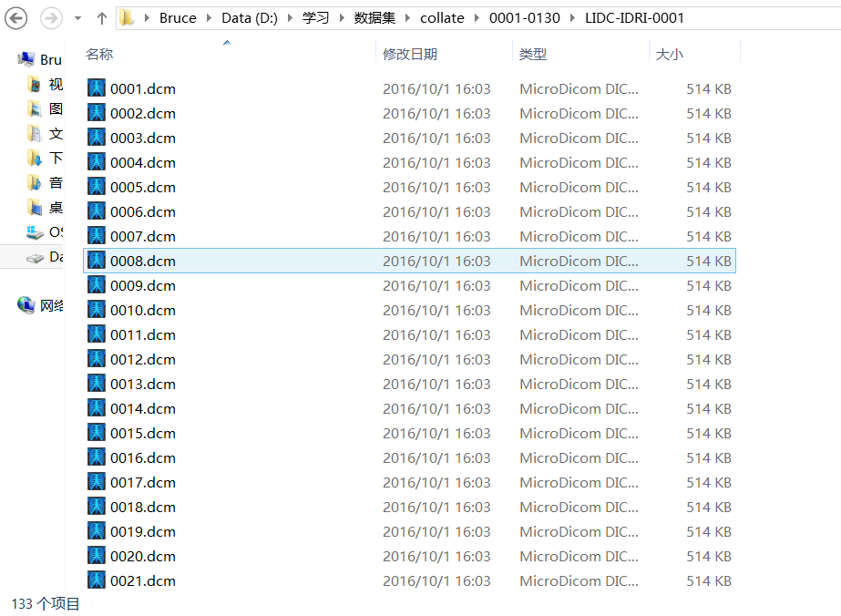This screenshot has width=841, height=616.
Task: Open the recent locations dropdown arrow
Action: click(77, 18)
